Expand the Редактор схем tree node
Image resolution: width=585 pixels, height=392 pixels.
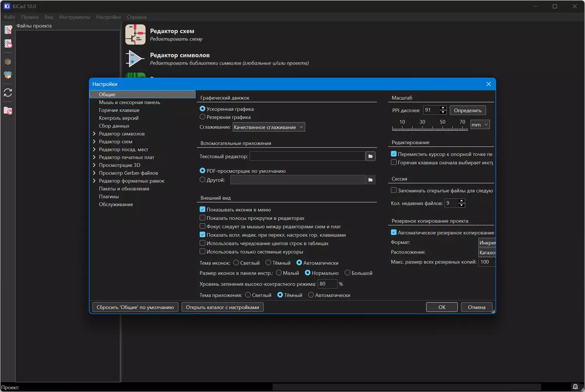(94, 141)
